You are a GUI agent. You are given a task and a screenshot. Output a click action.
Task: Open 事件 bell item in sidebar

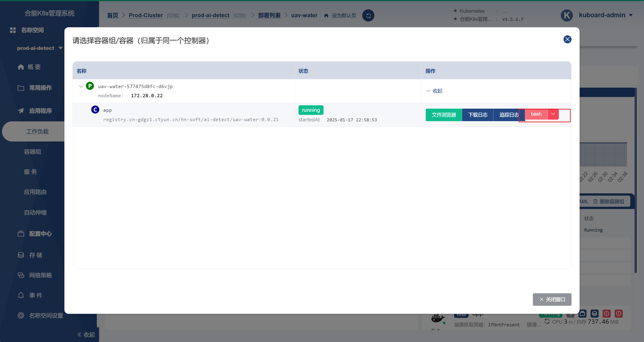30,295
